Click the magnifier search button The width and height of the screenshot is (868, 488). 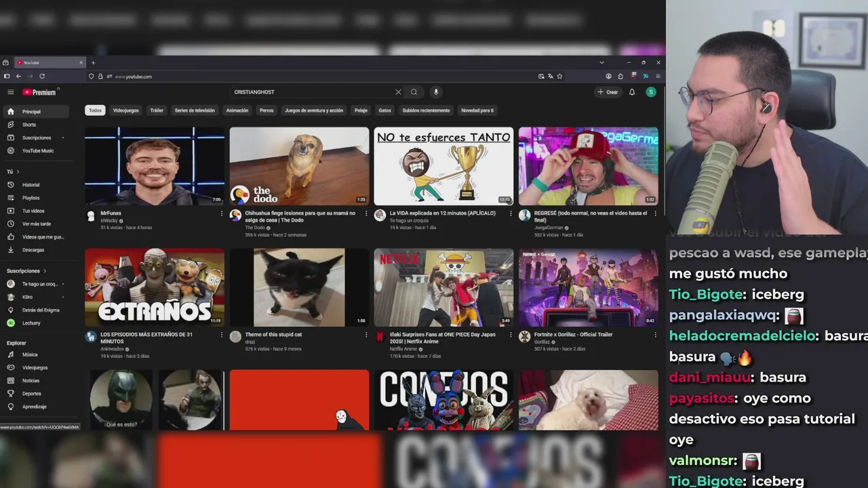click(414, 92)
